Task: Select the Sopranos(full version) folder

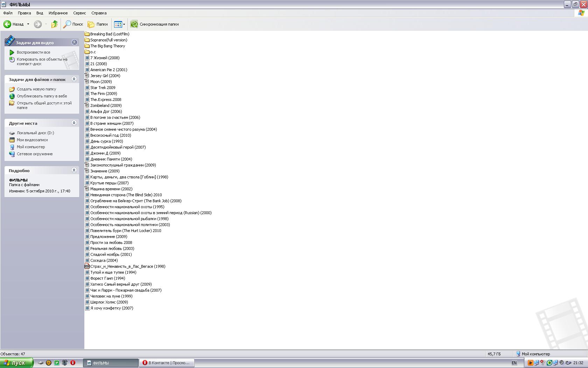Action: (x=106, y=40)
